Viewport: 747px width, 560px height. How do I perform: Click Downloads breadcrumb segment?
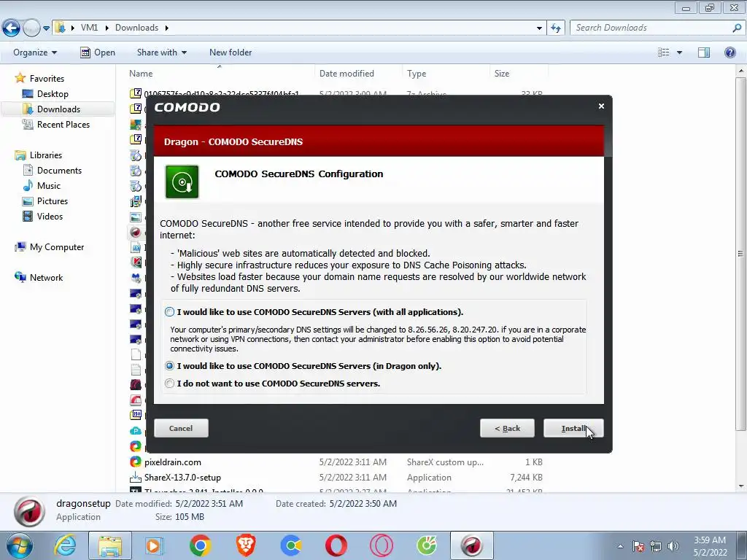136,28
